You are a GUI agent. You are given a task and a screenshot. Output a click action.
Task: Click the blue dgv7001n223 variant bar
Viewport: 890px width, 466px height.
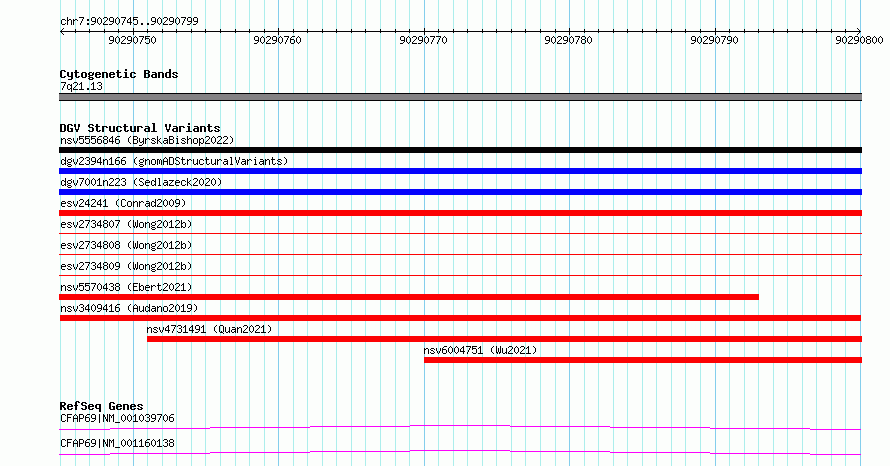(x=460, y=192)
